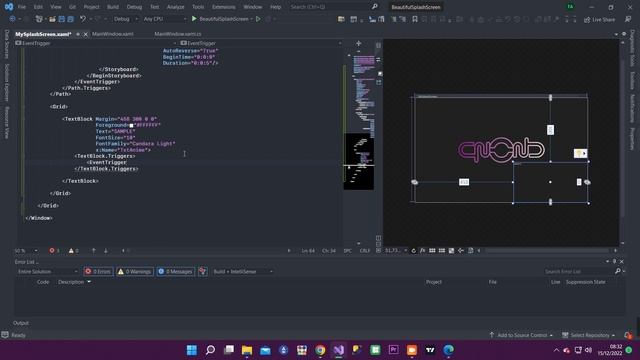Image resolution: width=640 pixels, height=360 pixels.
Task: Open the Entire Solution scope dropdown
Action: [x=47, y=271]
